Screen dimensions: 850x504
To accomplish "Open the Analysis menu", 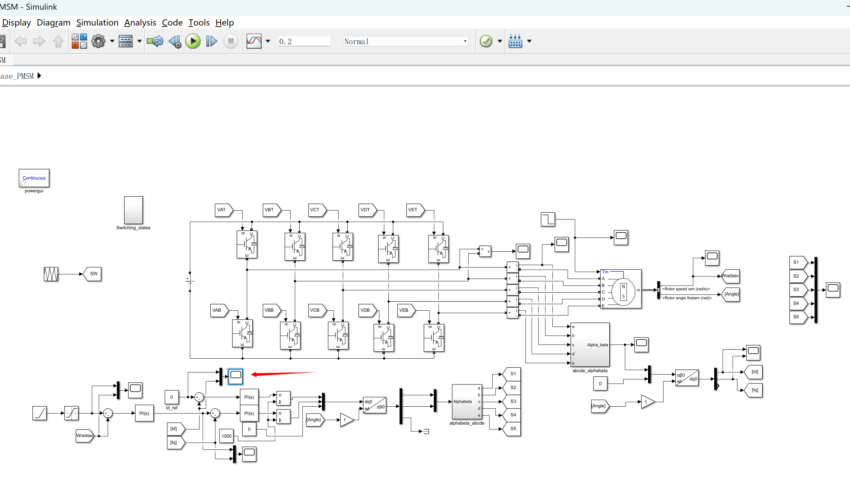I will (140, 23).
